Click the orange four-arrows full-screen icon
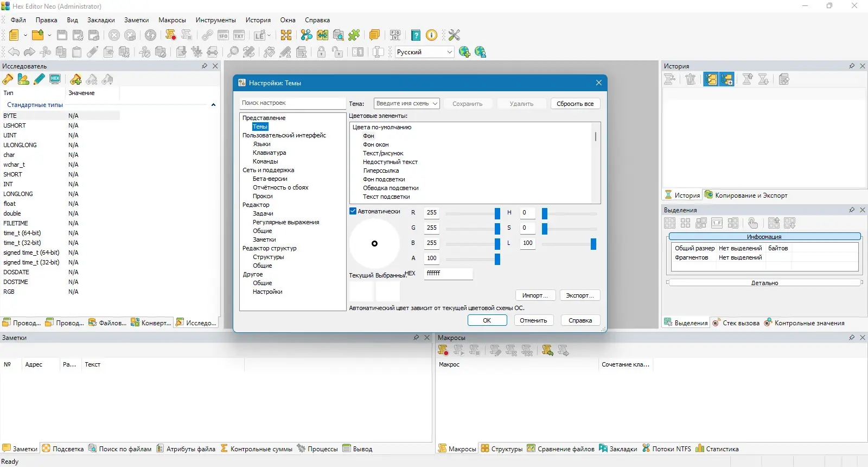The height and width of the screenshot is (467, 868). pos(286,35)
